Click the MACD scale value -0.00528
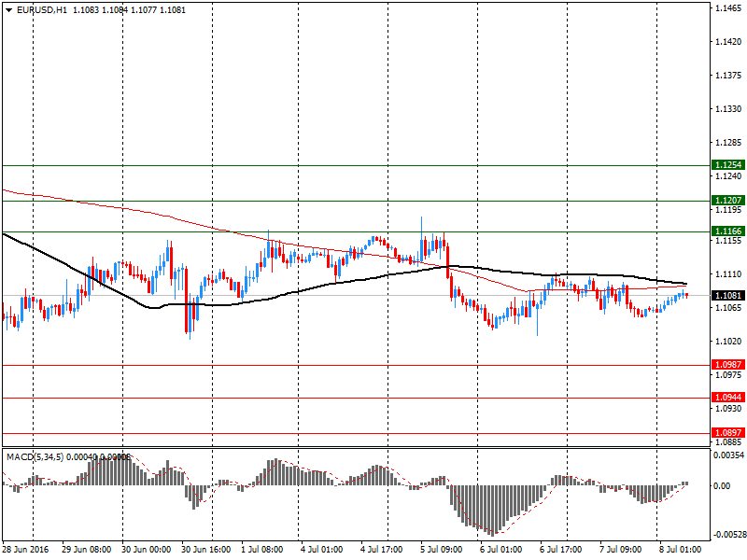Screen dimensions: 747x560 point(728,534)
